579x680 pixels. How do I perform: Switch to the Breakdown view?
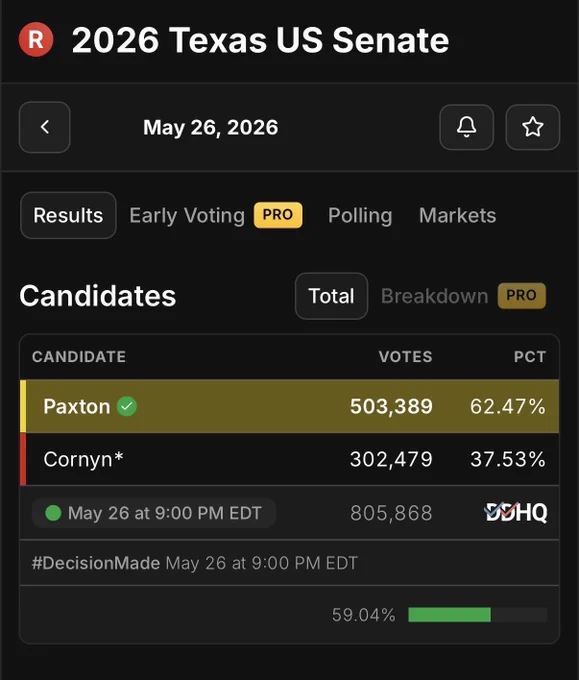pos(435,296)
